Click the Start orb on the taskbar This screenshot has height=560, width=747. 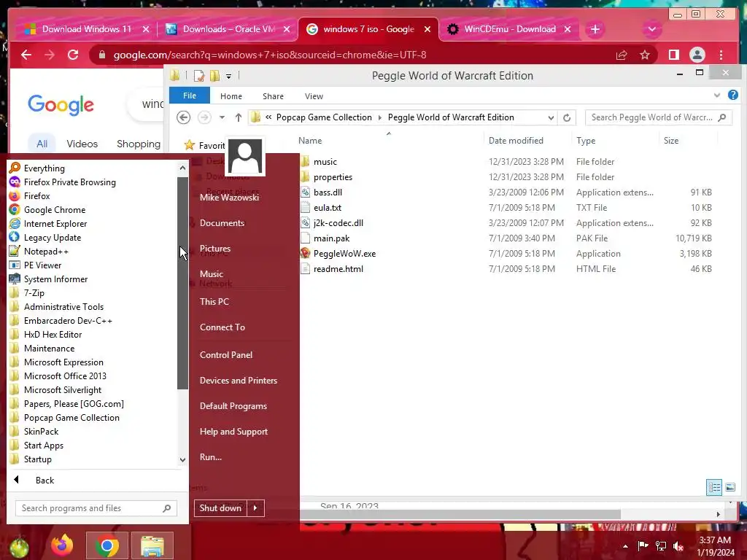pos(19,547)
